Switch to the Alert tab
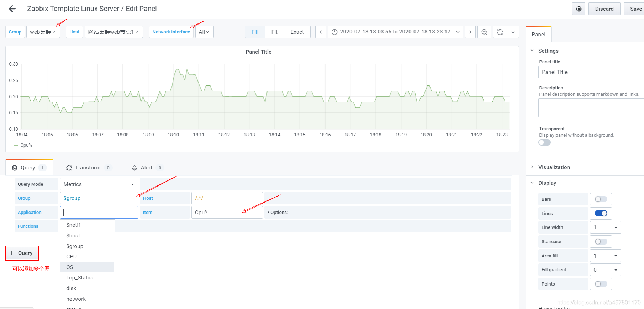644x309 pixels. pos(147,168)
